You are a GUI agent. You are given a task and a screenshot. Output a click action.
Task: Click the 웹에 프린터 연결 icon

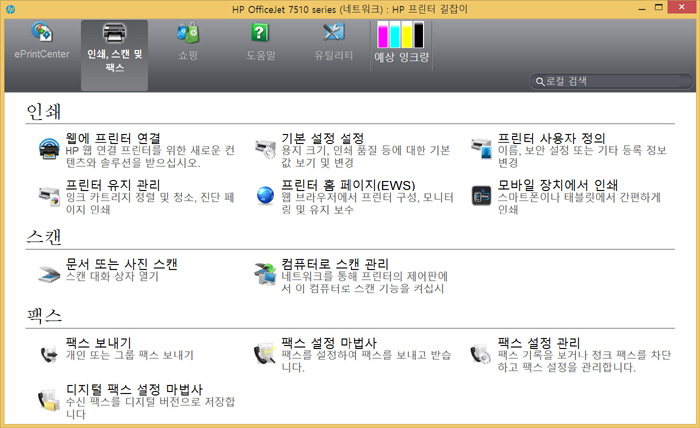(x=49, y=149)
